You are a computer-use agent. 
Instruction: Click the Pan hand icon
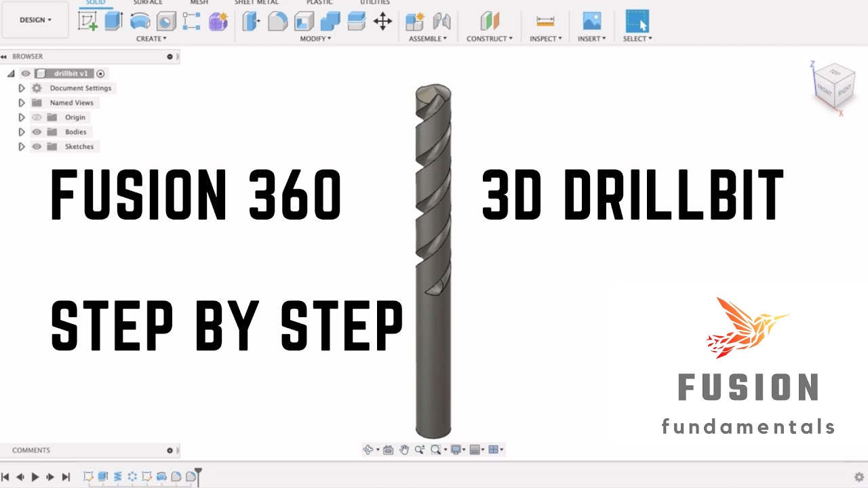pos(404,449)
